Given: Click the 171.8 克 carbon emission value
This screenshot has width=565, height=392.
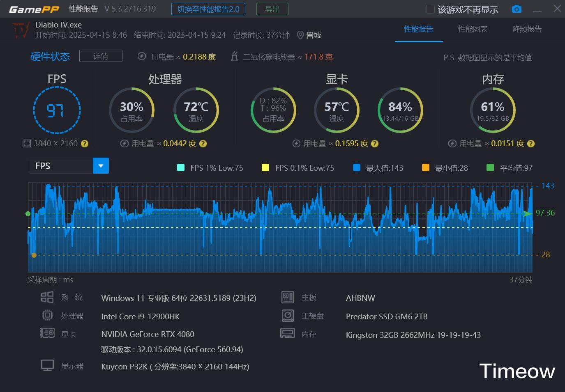Looking at the screenshot, I should pos(318,57).
